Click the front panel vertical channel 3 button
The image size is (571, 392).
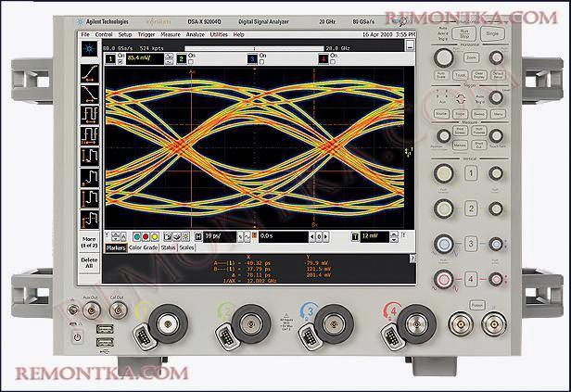click(x=471, y=244)
